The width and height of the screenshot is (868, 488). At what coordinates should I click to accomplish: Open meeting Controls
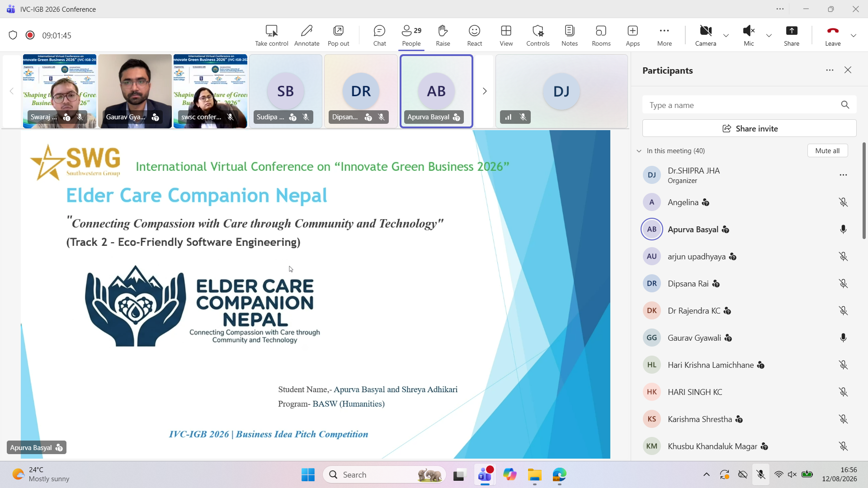coord(538,35)
